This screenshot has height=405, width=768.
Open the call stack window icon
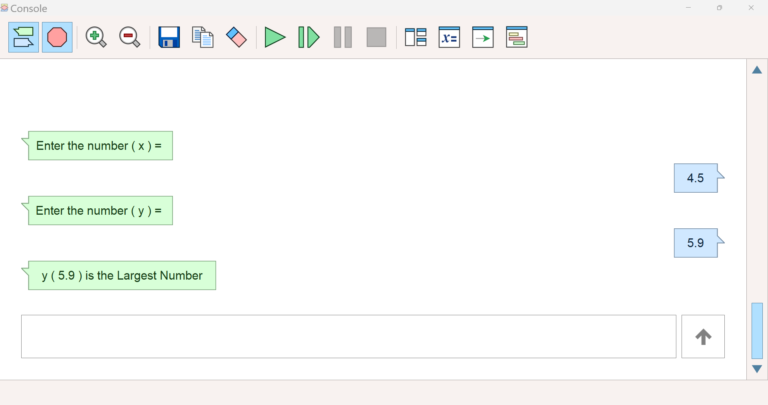click(516, 37)
